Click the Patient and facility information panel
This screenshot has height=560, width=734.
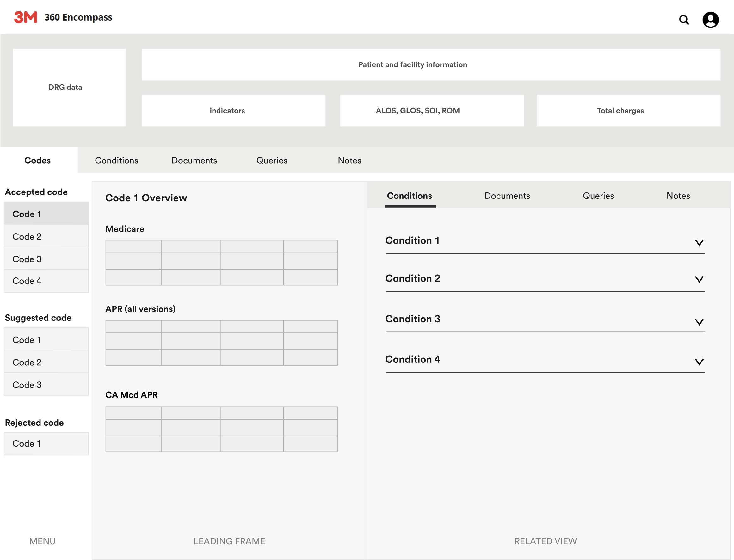coord(430,65)
